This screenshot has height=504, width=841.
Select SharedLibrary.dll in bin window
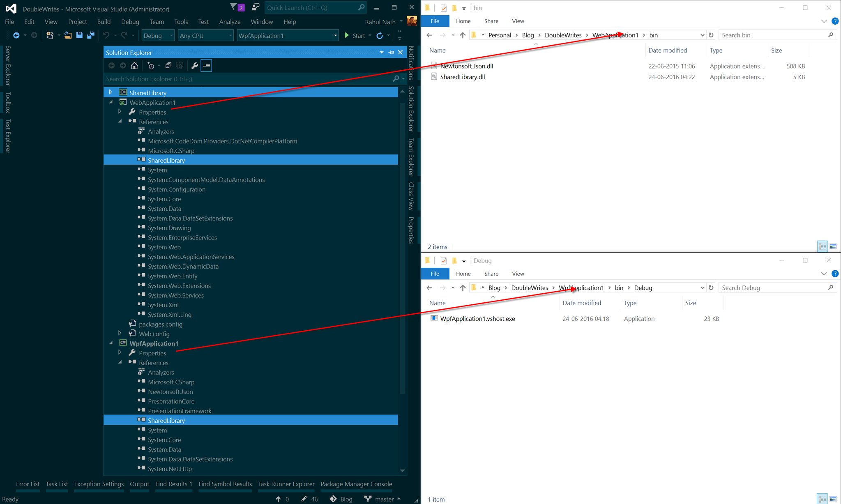coord(462,77)
